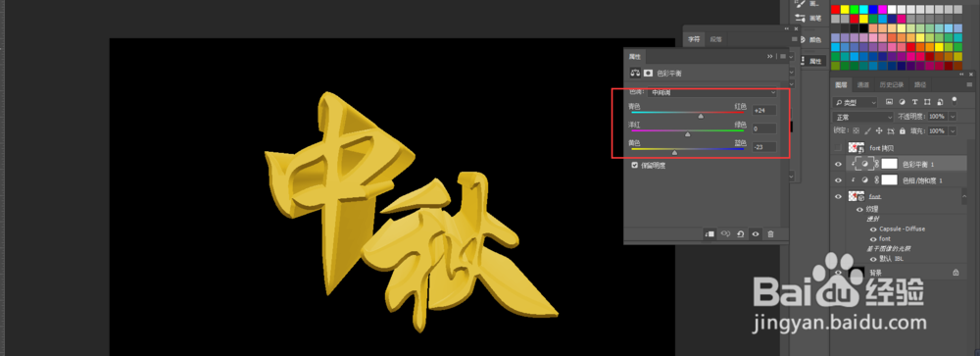Select the font 拷贝 layer thumbnail

pyautogui.click(x=857, y=148)
